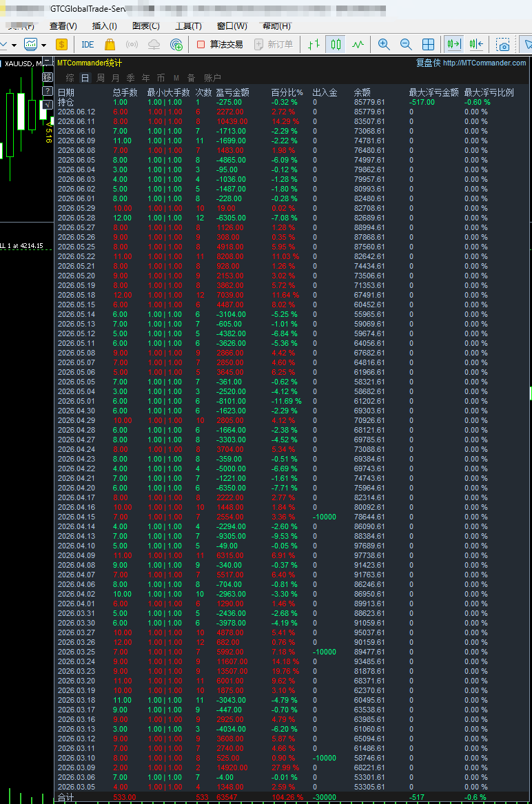Screen dimensions: 532x804
Task: Click the -8101.00 loss value
Action: click(x=231, y=401)
